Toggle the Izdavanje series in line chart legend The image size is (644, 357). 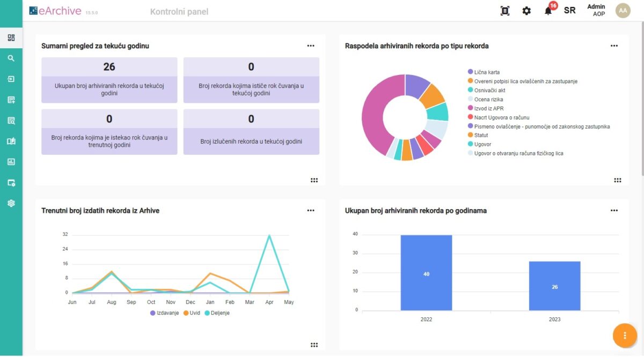165,313
